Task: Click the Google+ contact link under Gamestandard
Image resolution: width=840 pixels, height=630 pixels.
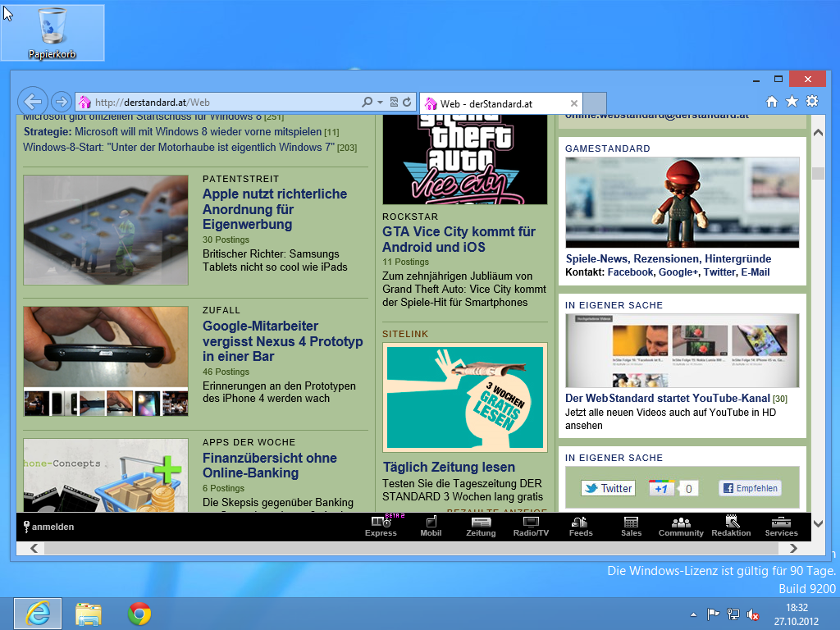Action: click(x=678, y=272)
